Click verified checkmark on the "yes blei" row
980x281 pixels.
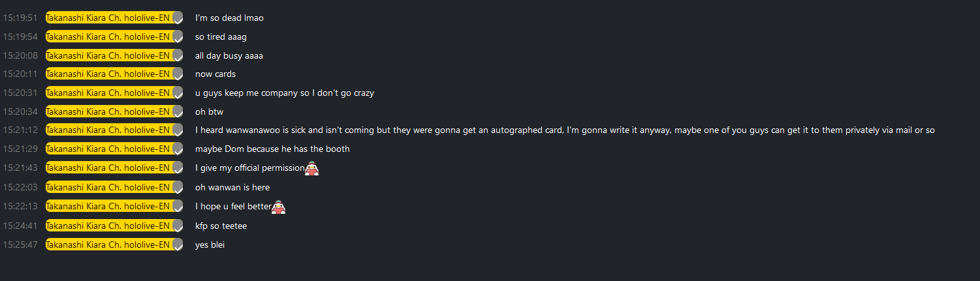coord(178,246)
